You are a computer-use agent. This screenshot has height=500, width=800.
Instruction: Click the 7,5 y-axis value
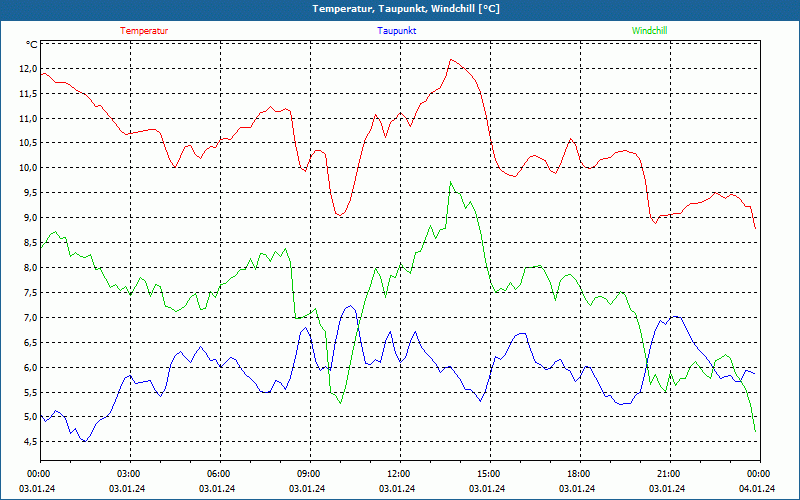point(31,293)
